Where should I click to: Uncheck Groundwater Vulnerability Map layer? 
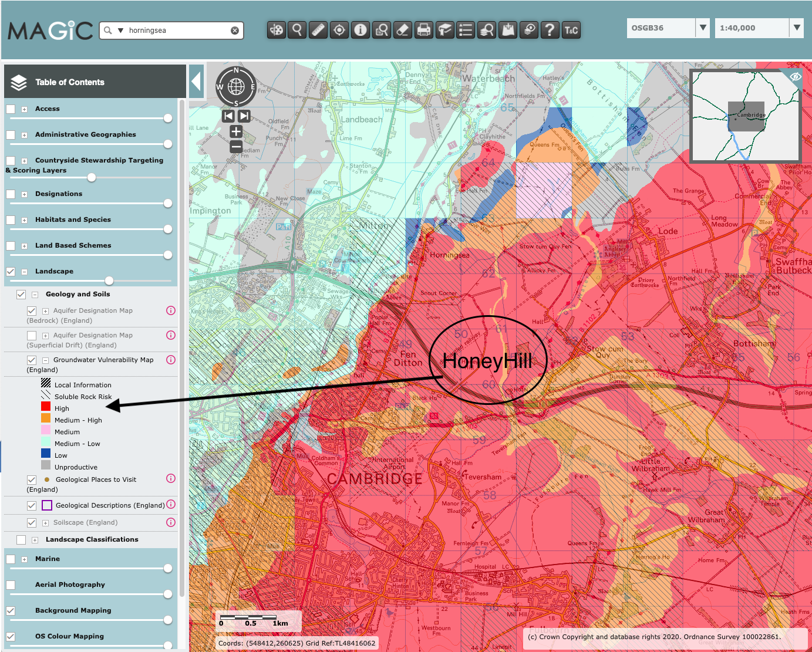pyautogui.click(x=32, y=360)
